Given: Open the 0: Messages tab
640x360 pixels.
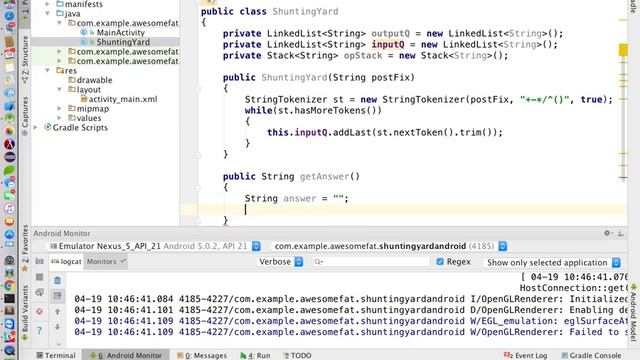Looking at the screenshot, I should [202, 356].
